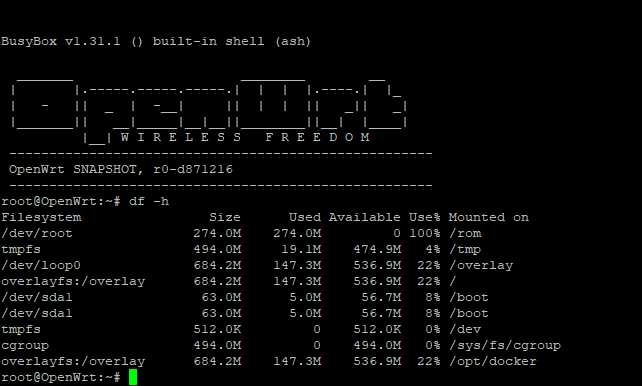
Task: Click the '/tmp' mount point
Action: click(x=465, y=250)
